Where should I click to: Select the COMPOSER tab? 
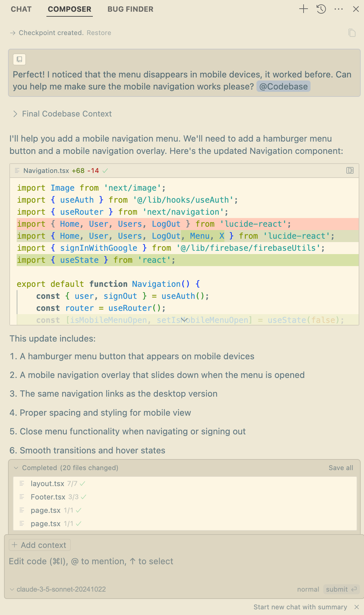pos(69,9)
